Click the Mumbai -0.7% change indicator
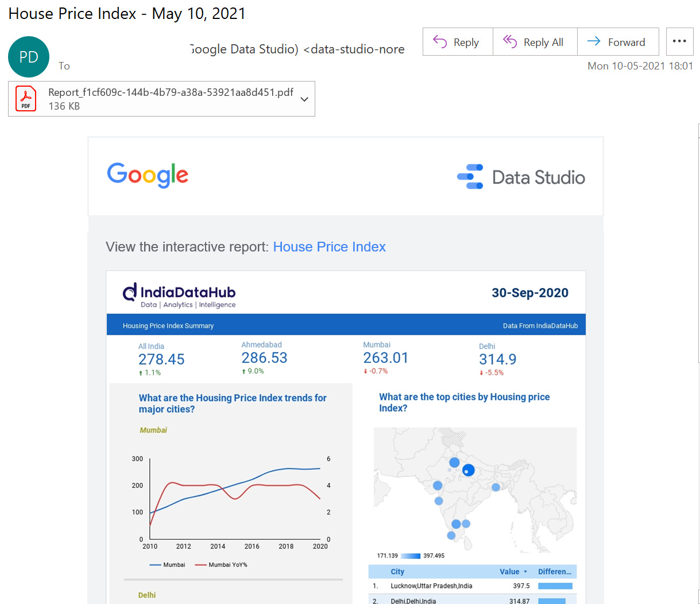 [376, 371]
